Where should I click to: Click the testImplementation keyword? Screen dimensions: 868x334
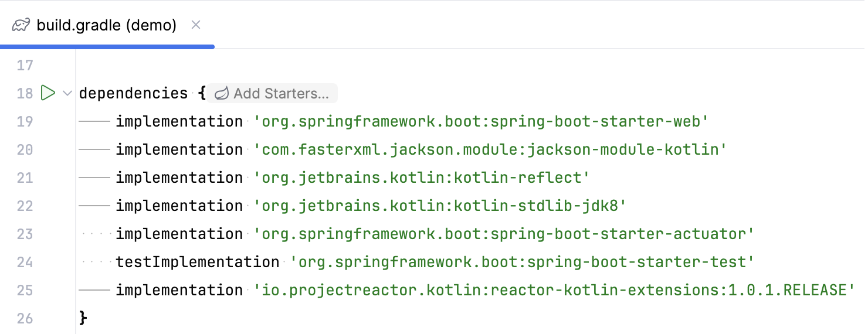tap(197, 262)
